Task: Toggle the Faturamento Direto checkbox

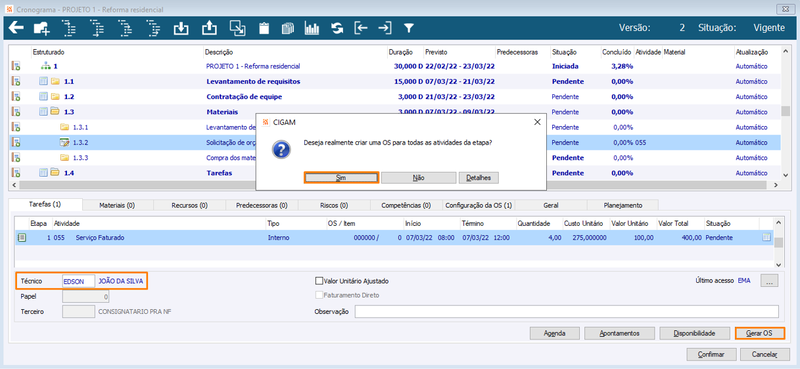Action: click(319, 295)
